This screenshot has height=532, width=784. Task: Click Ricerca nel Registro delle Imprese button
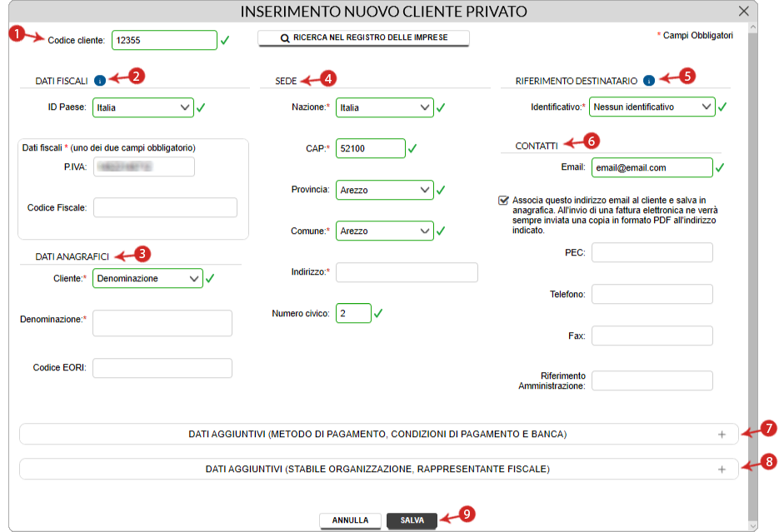[x=363, y=38]
